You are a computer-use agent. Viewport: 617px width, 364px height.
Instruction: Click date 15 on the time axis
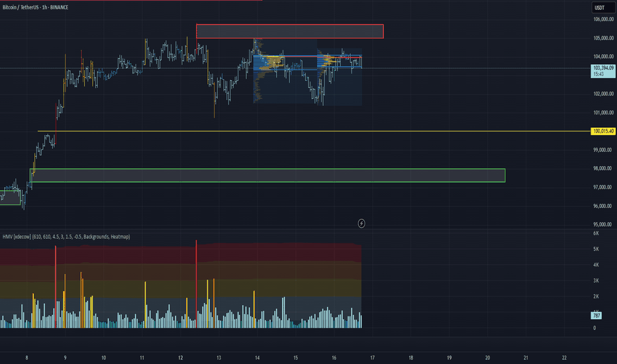295,357
